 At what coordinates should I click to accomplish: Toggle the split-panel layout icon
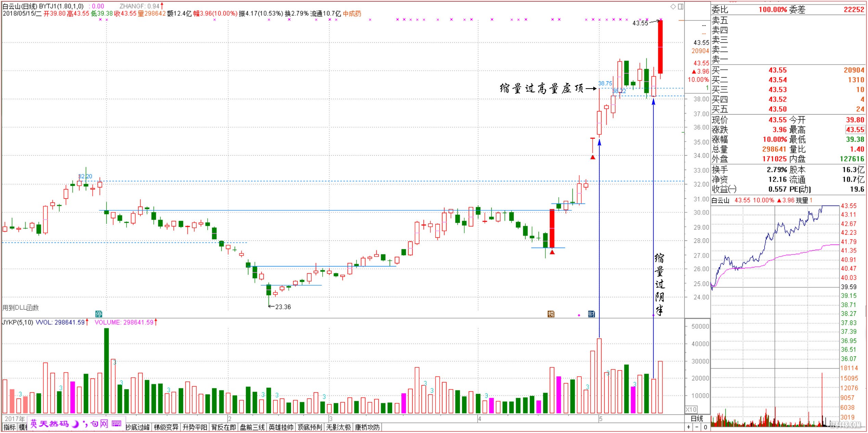681,6
